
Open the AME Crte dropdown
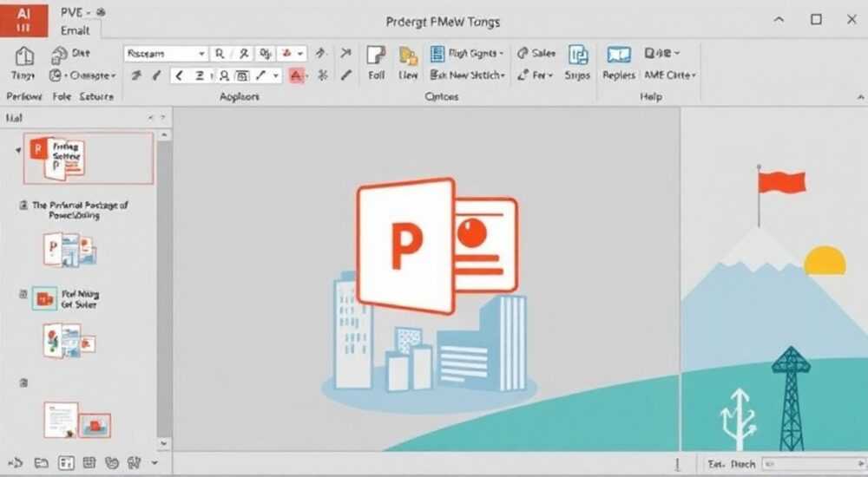point(669,75)
